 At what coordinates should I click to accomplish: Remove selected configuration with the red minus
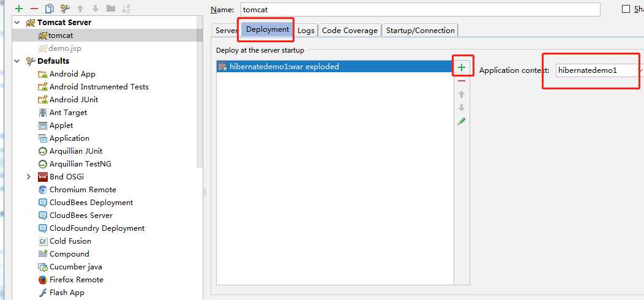click(x=34, y=9)
